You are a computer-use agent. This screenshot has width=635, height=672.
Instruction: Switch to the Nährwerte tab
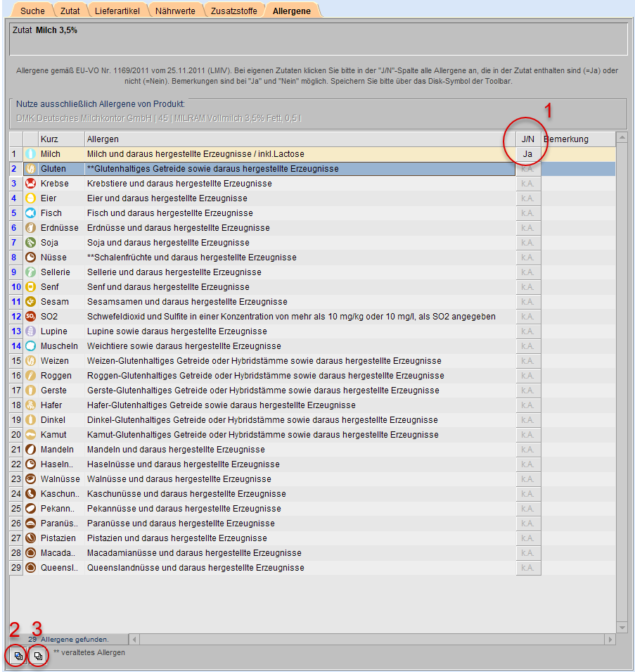point(175,11)
